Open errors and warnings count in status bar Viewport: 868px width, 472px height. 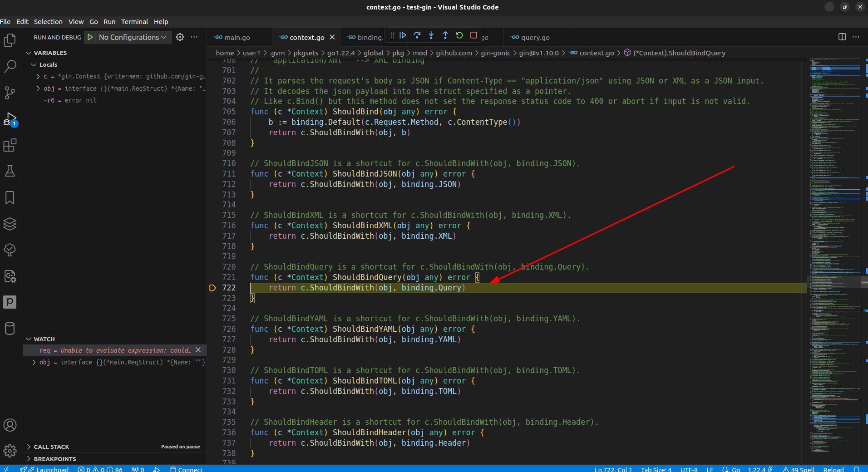tap(100, 469)
